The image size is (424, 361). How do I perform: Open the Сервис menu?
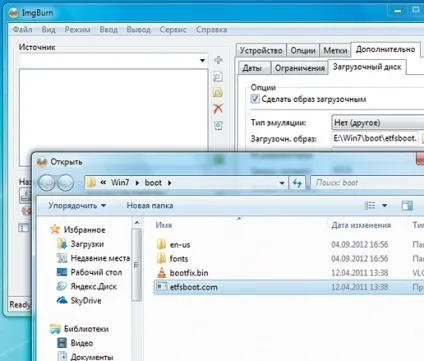[x=173, y=30]
